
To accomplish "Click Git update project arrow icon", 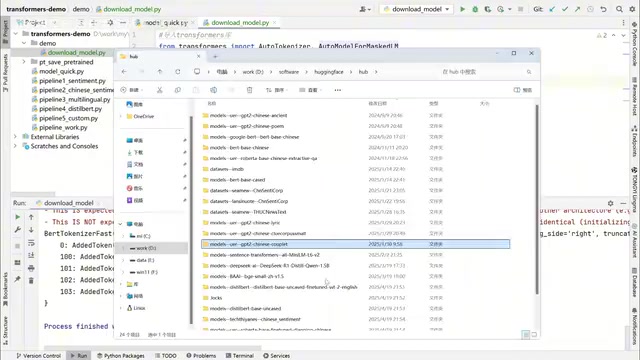I will click(552, 9).
